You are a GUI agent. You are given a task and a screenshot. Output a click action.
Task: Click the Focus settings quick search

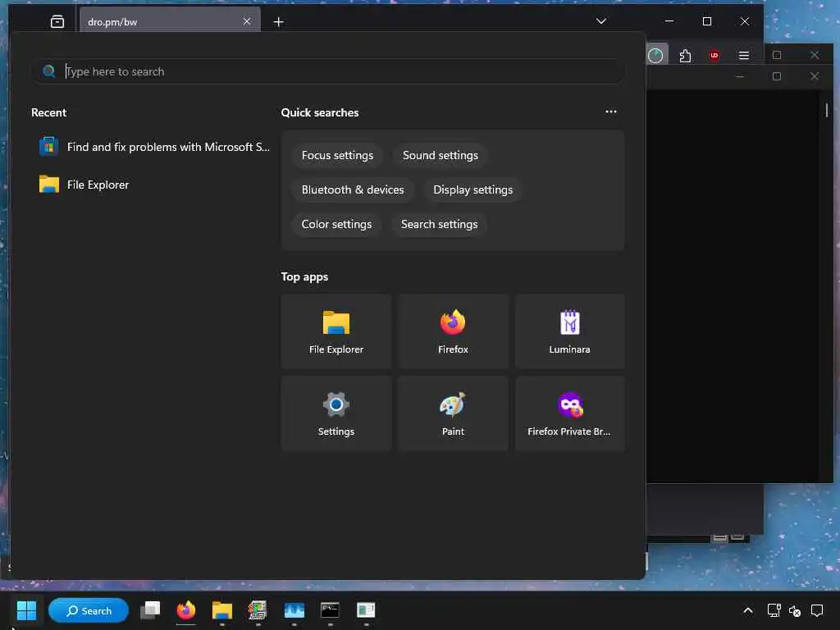click(337, 155)
